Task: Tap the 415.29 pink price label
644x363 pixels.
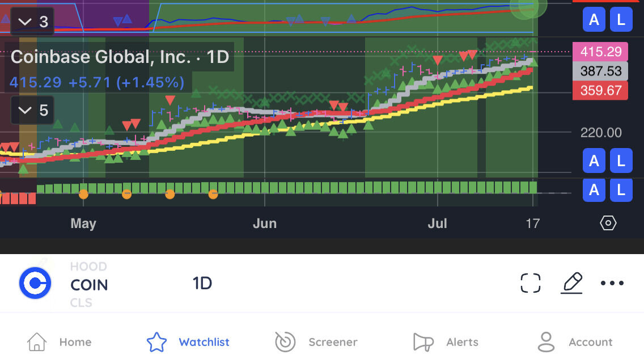Action: tap(600, 52)
